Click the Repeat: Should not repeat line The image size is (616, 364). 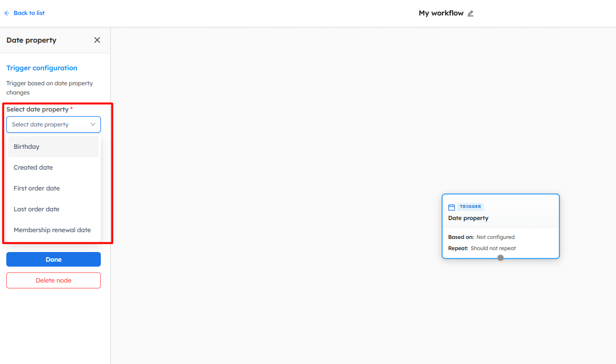[482, 248]
